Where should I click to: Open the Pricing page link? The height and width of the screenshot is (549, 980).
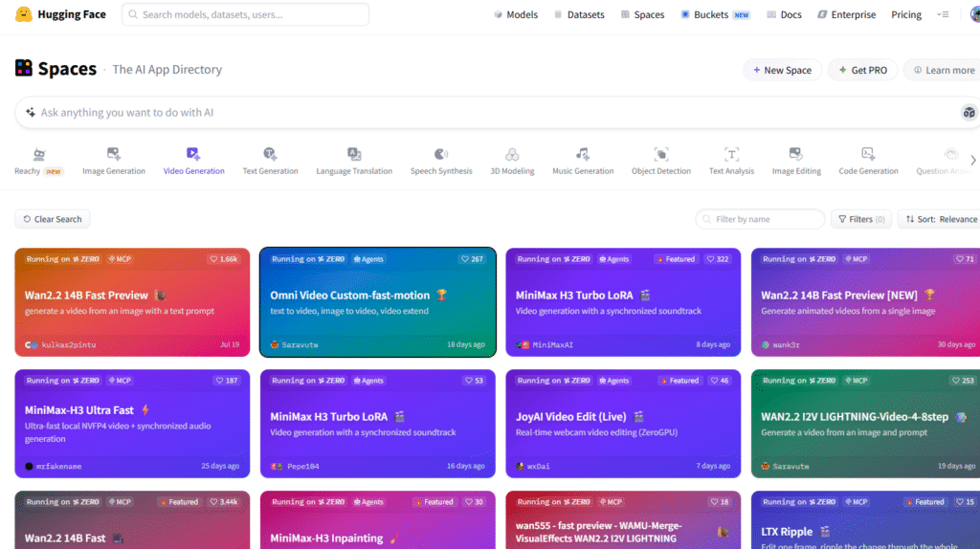coord(906,14)
